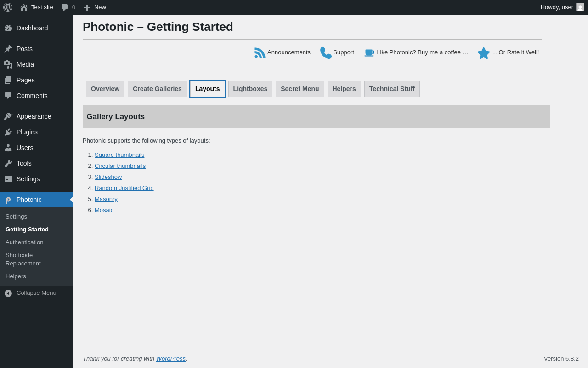588x368 pixels.
Task: Click Howdy, user account menu text
Action: click(557, 7)
